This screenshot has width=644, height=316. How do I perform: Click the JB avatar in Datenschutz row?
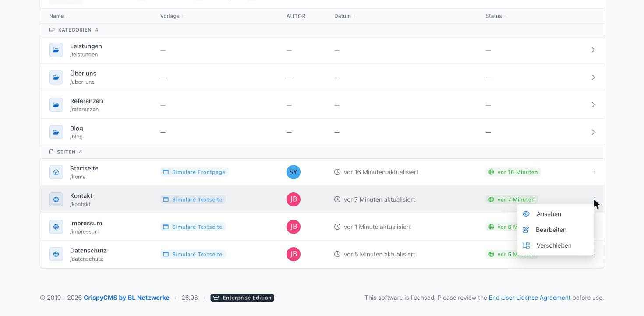(x=294, y=254)
